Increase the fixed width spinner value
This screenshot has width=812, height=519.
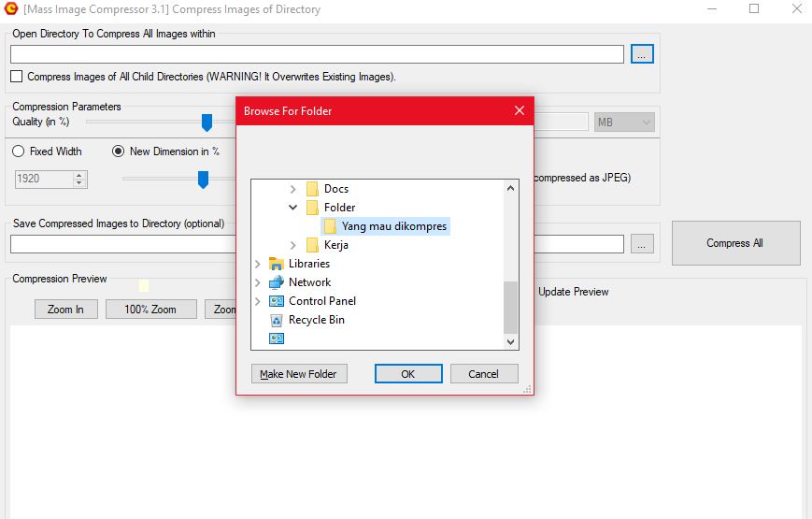(78, 175)
